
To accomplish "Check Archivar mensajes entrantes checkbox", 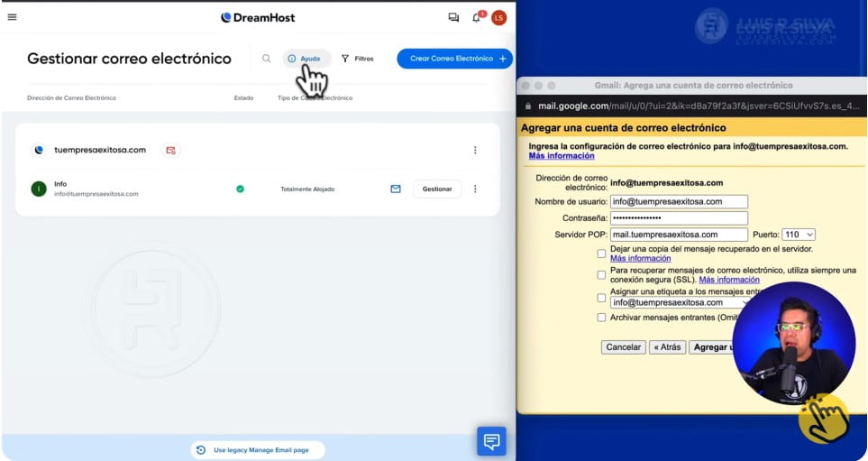I will click(601, 318).
